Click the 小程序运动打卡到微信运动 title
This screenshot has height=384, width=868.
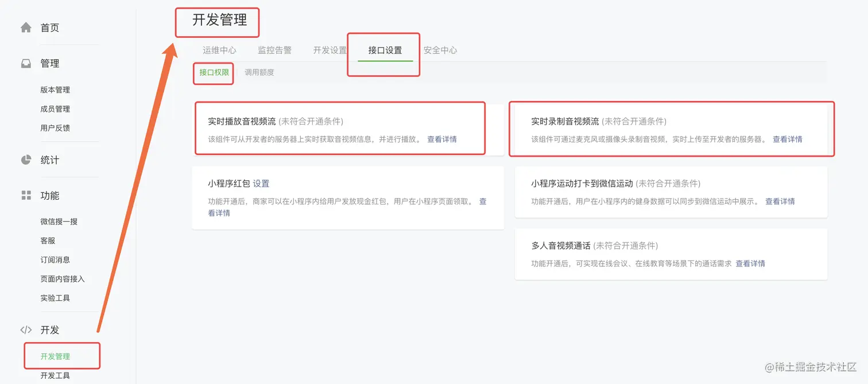click(x=582, y=184)
